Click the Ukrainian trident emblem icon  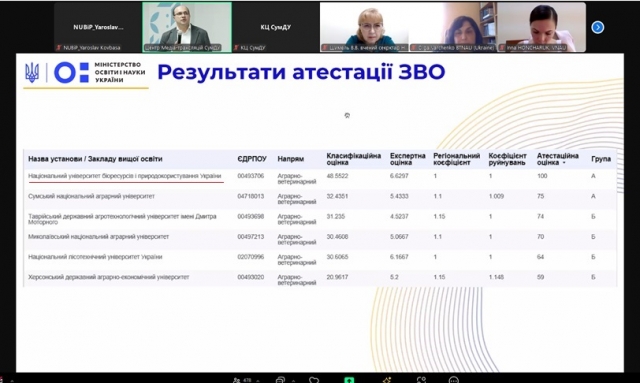32,72
